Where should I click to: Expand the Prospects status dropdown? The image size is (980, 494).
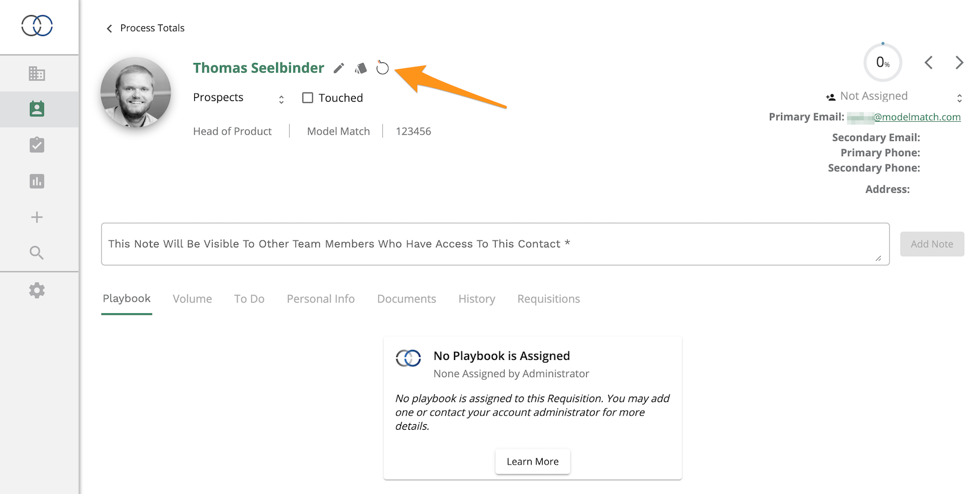coord(239,98)
